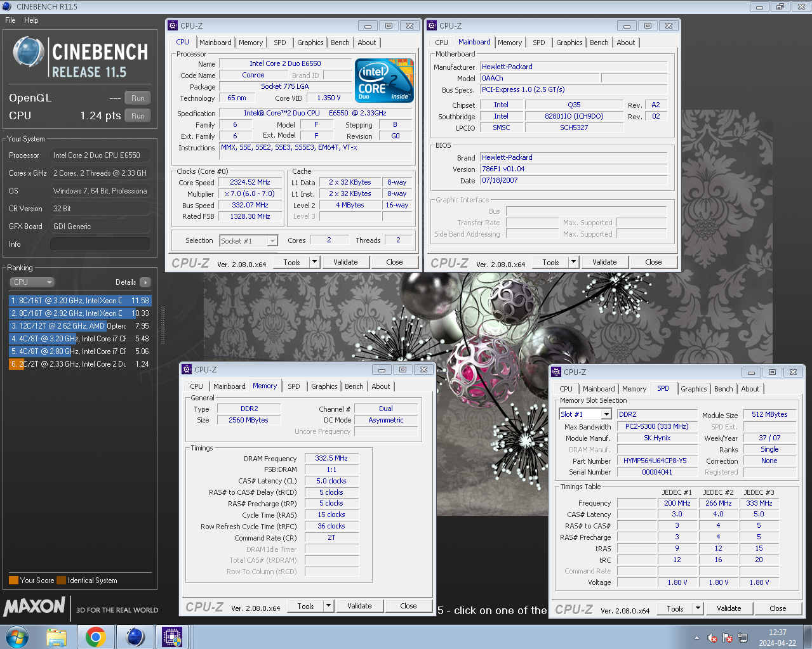Select the 8C/16T Xeon 11.58 ranking row
Viewport: 812px width, 649px height.
[x=80, y=301]
